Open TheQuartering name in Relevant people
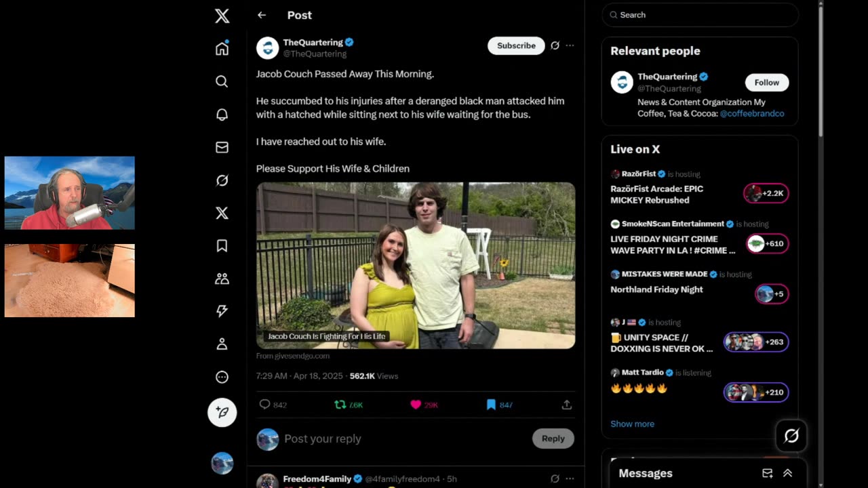Viewport: 868px width, 488px height. click(667, 77)
